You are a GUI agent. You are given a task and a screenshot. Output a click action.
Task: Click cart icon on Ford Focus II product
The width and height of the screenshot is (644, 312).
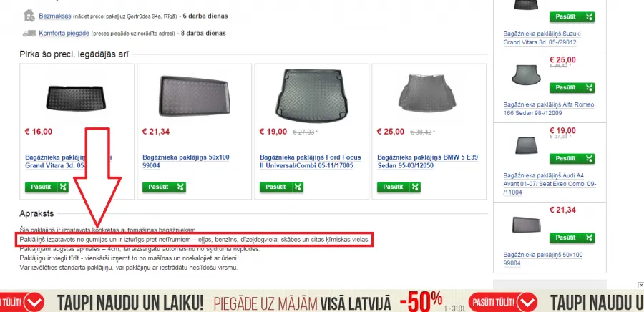(298, 187)
